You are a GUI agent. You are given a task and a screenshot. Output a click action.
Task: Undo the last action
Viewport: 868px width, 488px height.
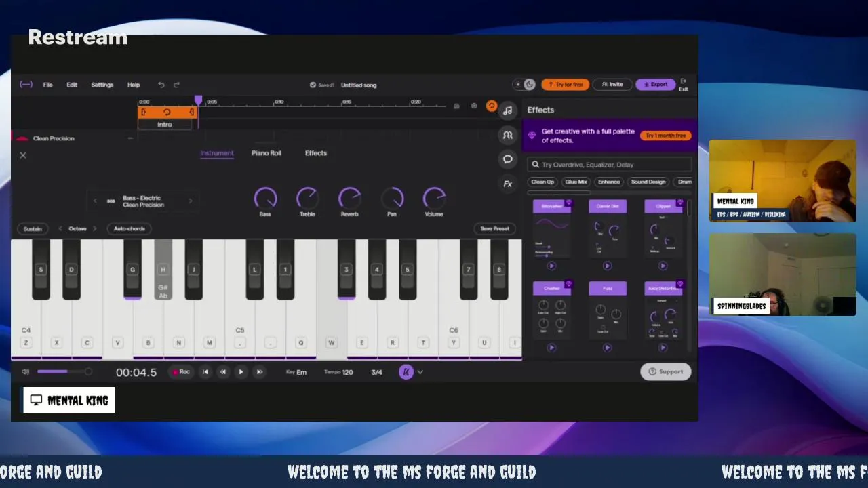(x=161, y=85)
